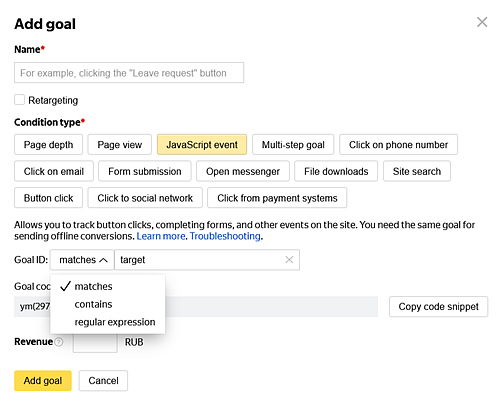Choose Form submission condition type
500x403 pixels.
pyautogui.click(x=145, y=171)
